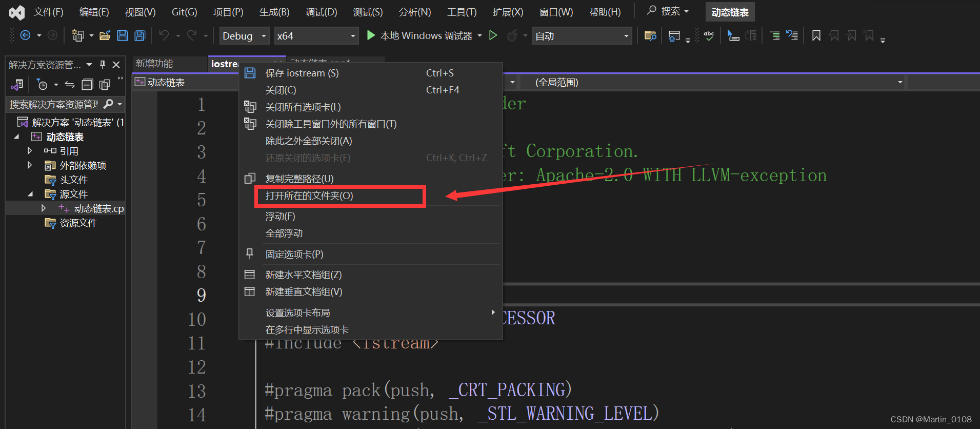Click the green indent lines icon

tap(775, 35)
